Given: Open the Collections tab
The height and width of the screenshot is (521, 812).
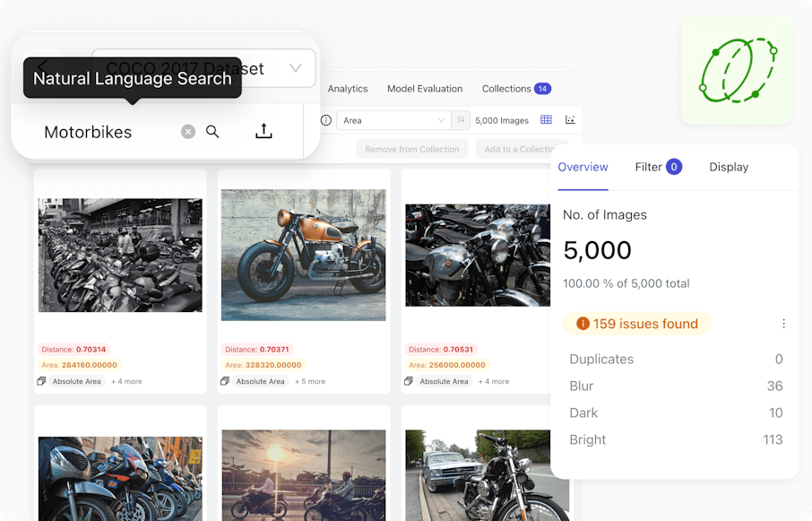Looking at the screenshot, I should point(516,89).
